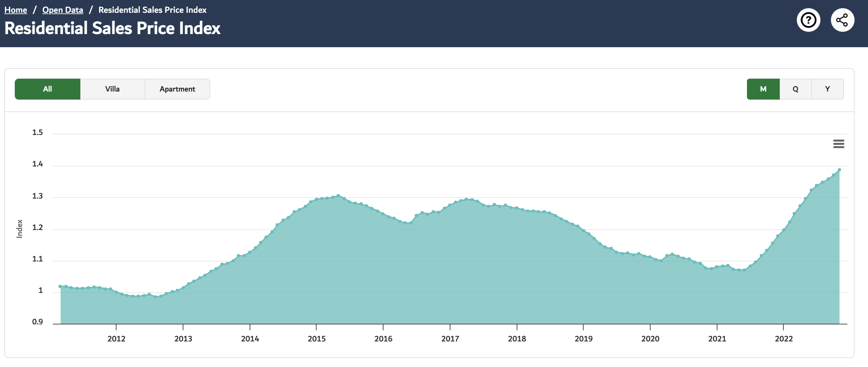Click the last data point of 2022
This screenshot has width=868, height=367.
[839, 170]
